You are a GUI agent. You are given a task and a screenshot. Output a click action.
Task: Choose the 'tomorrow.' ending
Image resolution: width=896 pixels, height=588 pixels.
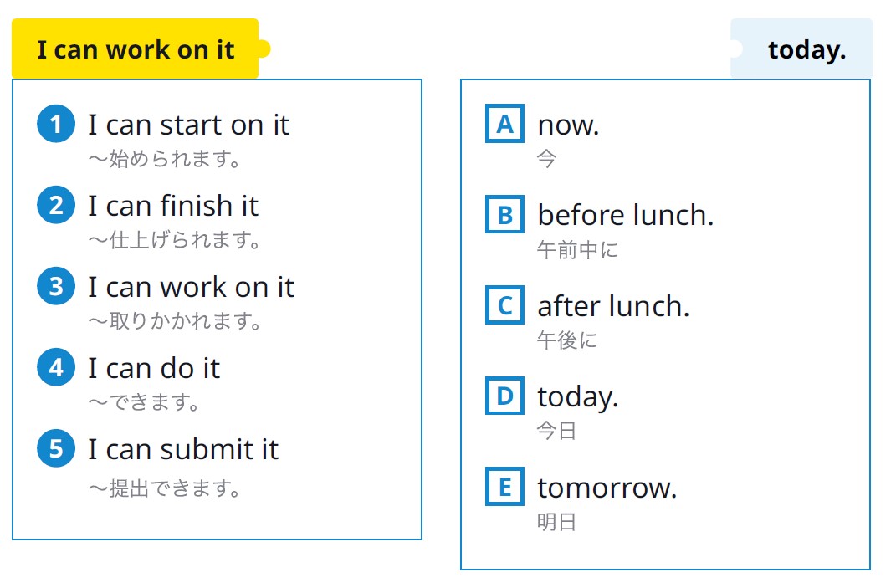[x=607, y=488]
